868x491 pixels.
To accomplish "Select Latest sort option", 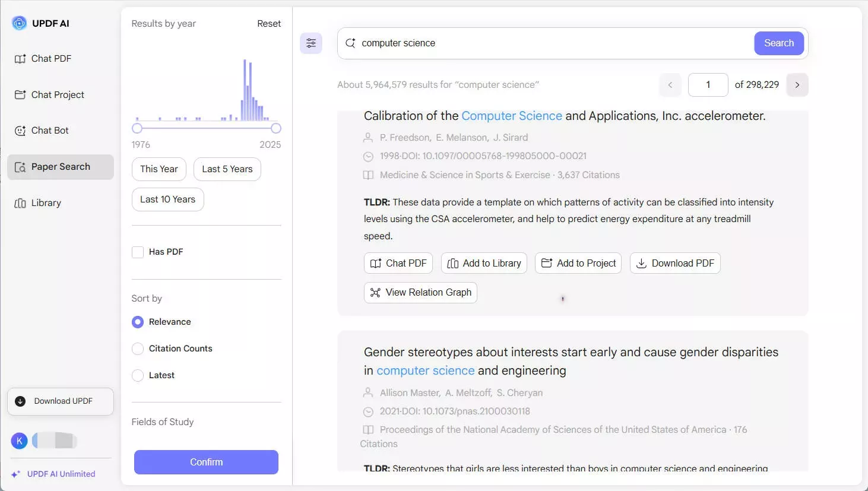I will [138, 375].
